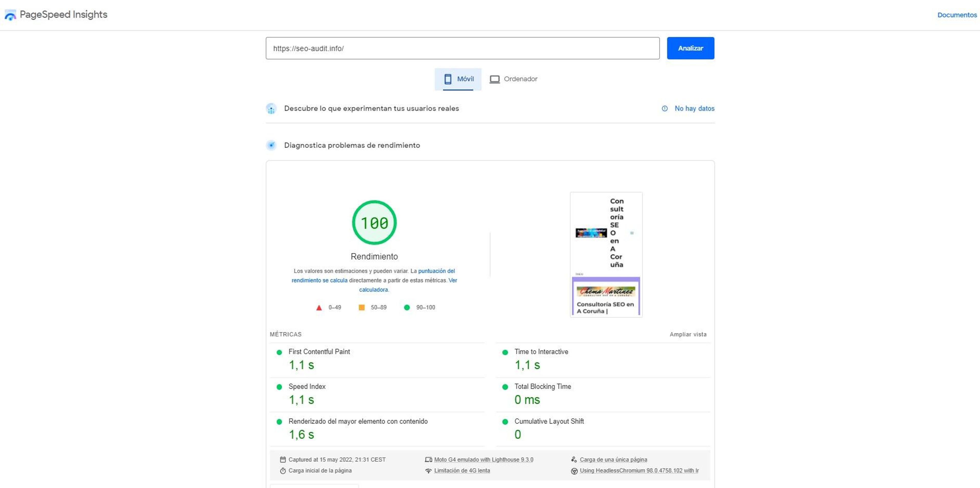Click the URL input field with seo-audit.info
Viewport: 980px width, 488px height.
(463, 48)
